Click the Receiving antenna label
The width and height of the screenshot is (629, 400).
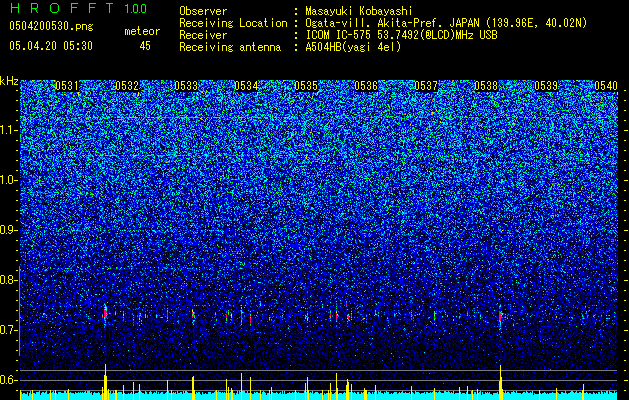[230, 47]
